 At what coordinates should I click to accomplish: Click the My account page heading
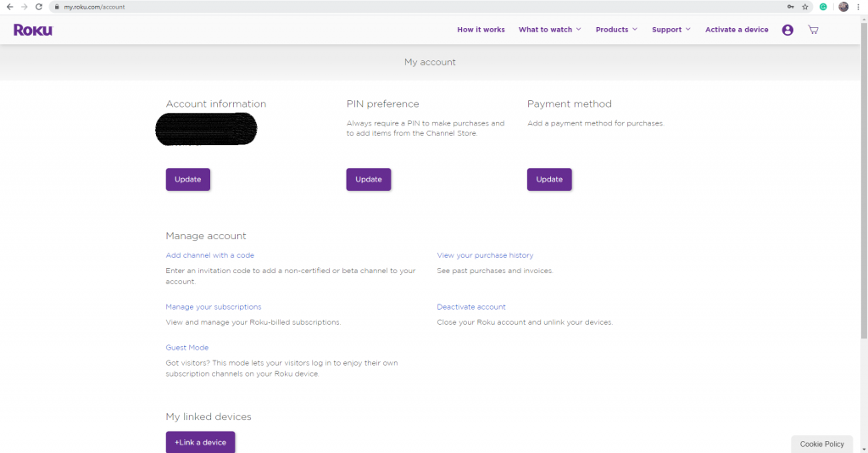point(430,62)
